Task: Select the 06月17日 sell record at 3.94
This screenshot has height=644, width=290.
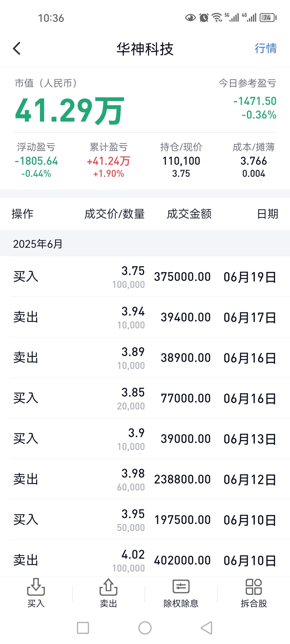Action: tap(145, 317)
